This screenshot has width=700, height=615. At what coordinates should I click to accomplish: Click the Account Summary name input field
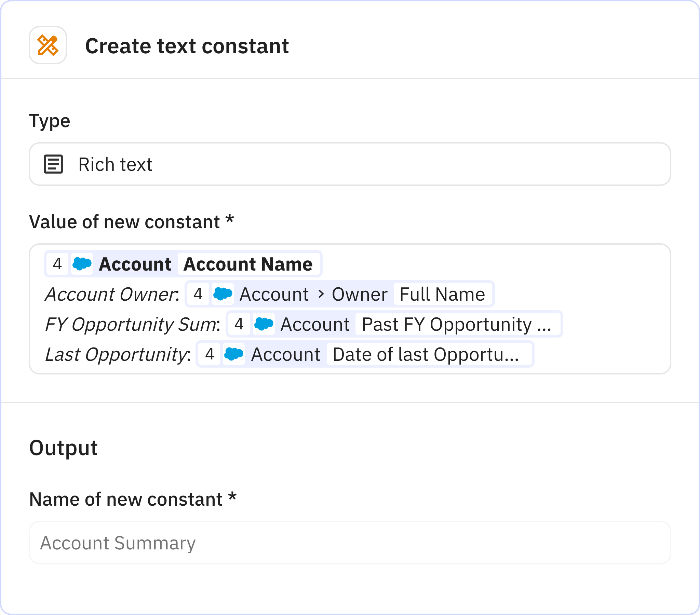[x=350, y=543]
